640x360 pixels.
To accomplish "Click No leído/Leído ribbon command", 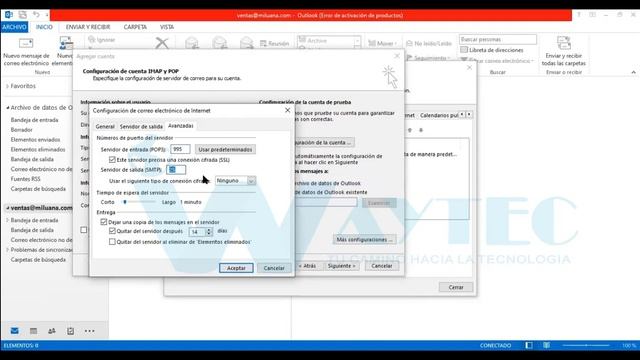I will 429,43.
